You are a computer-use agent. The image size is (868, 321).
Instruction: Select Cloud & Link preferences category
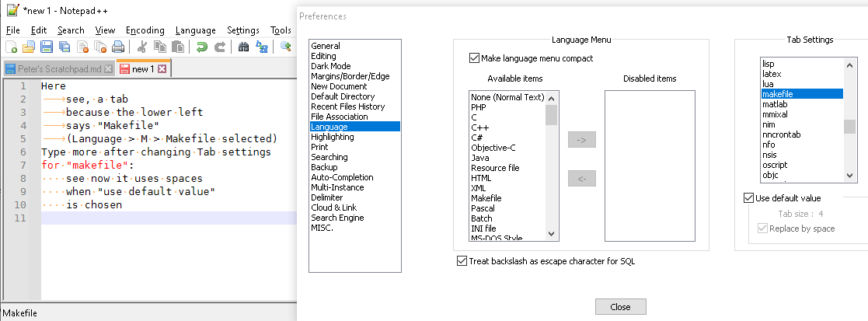click(x=334, y=208)
